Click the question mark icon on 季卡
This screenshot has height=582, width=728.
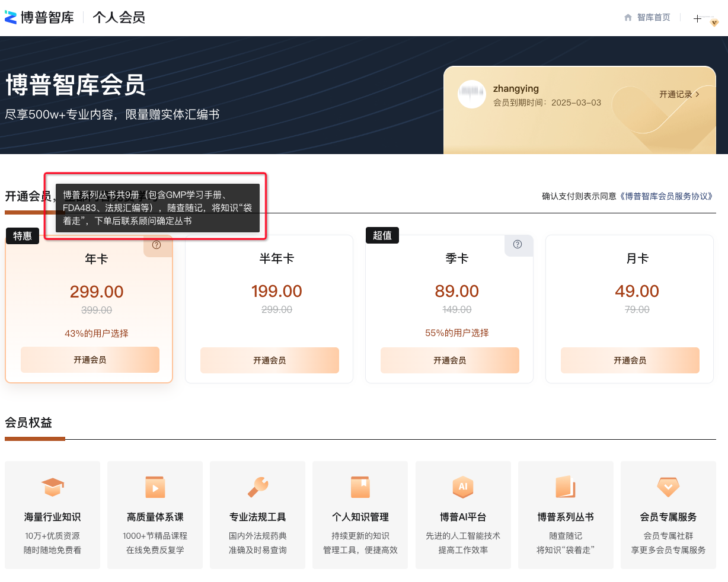pyautogui.click(x=518, y=244)
